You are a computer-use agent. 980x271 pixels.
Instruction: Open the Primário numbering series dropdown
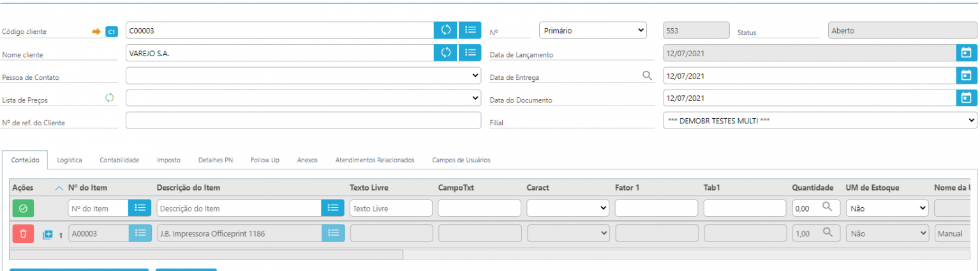(x=592, y=30)
